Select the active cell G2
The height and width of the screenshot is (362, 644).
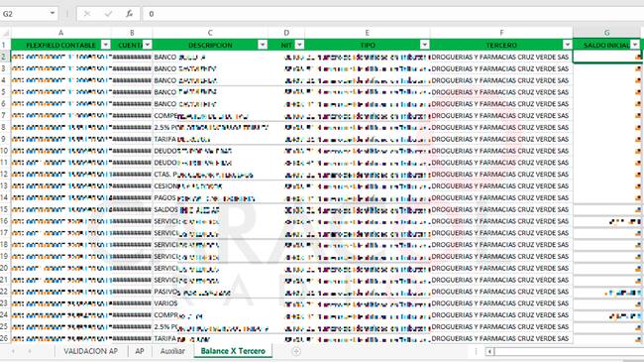606,57
